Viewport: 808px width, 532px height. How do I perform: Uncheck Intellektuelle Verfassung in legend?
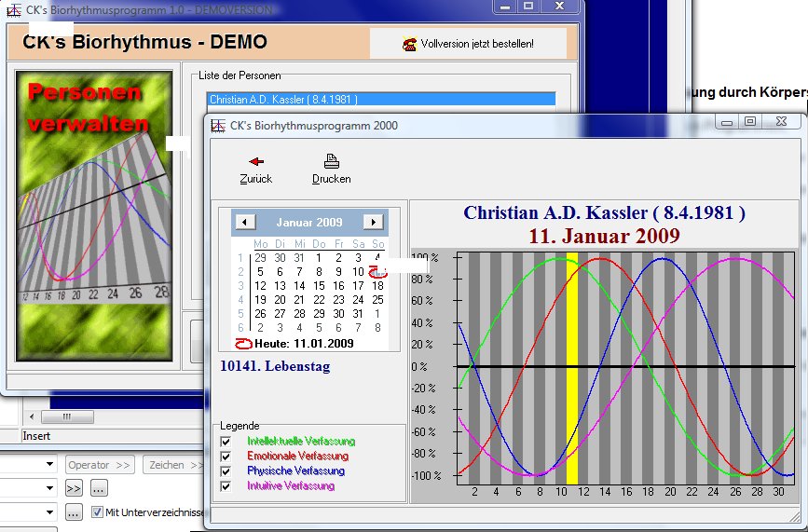(225, 442)
